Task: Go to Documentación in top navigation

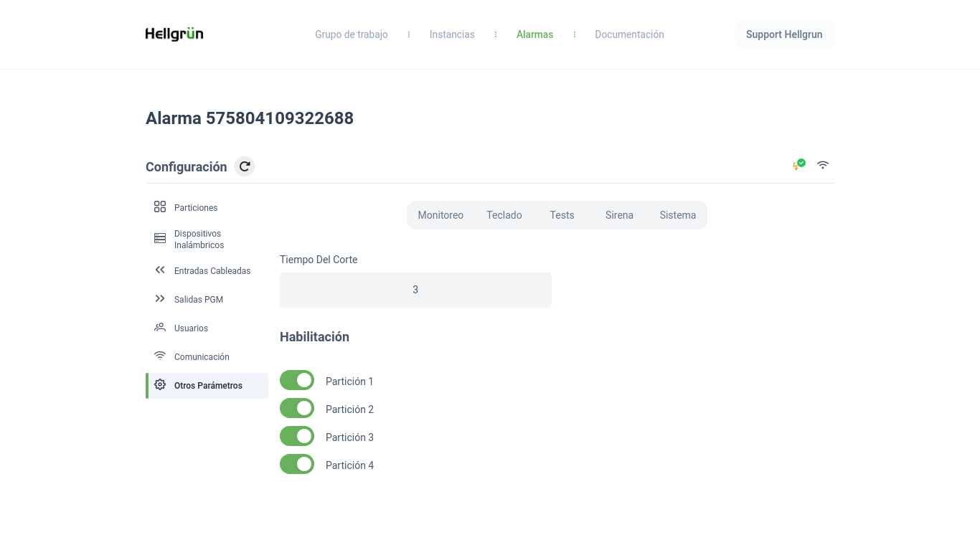Action: pos(629,34)
